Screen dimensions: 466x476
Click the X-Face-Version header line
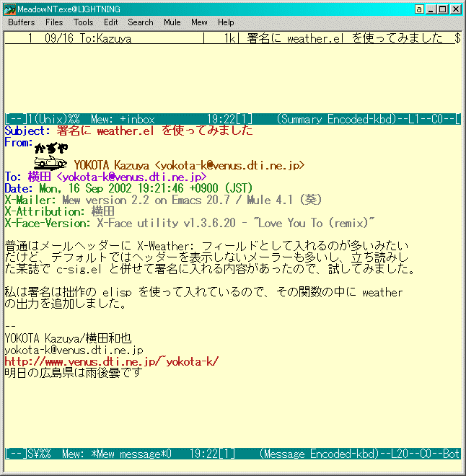(190, 223)
